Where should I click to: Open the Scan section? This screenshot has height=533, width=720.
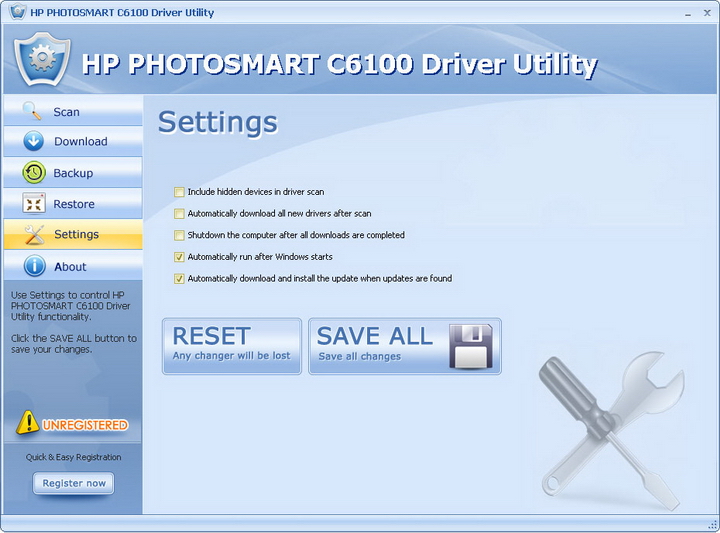73,111
